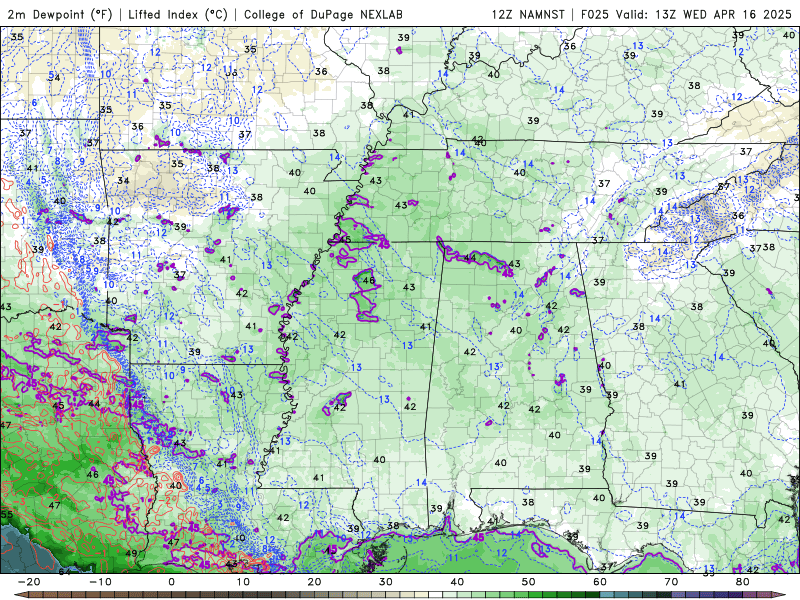
Task: Click the '0' color scale label
Action: [x=171, y=582]
